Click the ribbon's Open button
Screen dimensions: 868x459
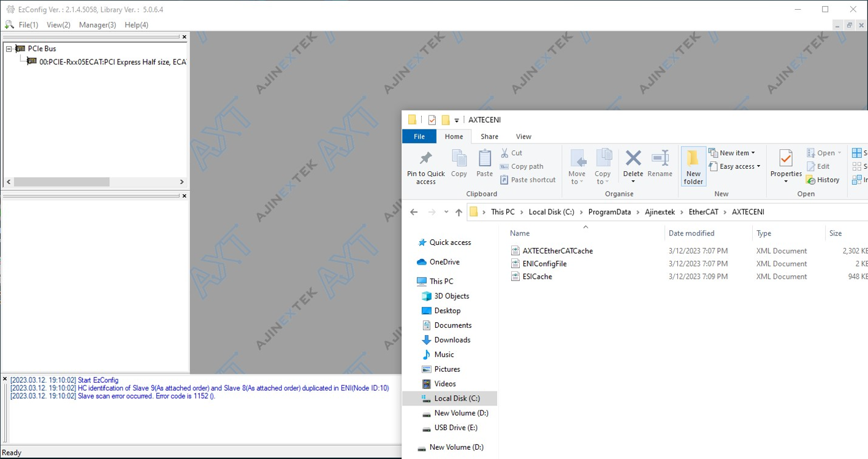pyautogui.click(x=824, y=153)
